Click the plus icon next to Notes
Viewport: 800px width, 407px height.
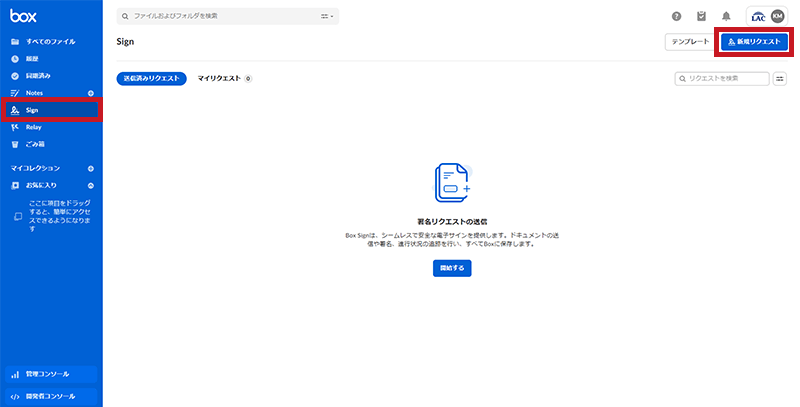coord(91,93)
